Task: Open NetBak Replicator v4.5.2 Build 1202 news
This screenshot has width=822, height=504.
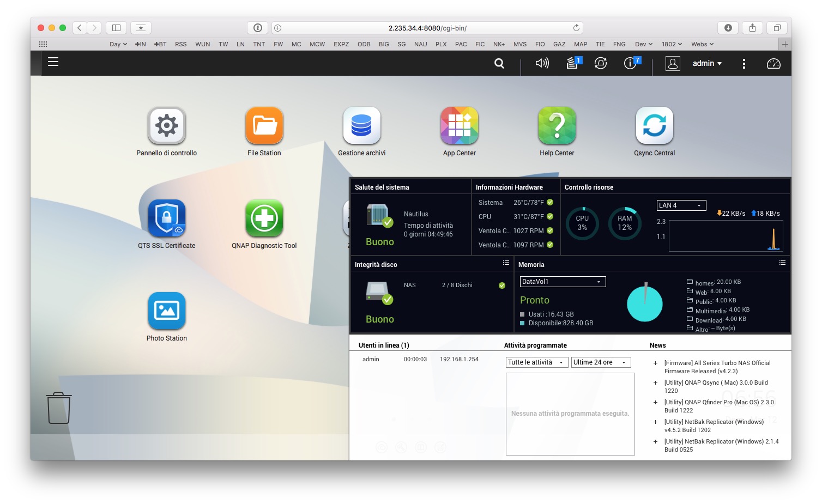Action: tap(714, 426)
